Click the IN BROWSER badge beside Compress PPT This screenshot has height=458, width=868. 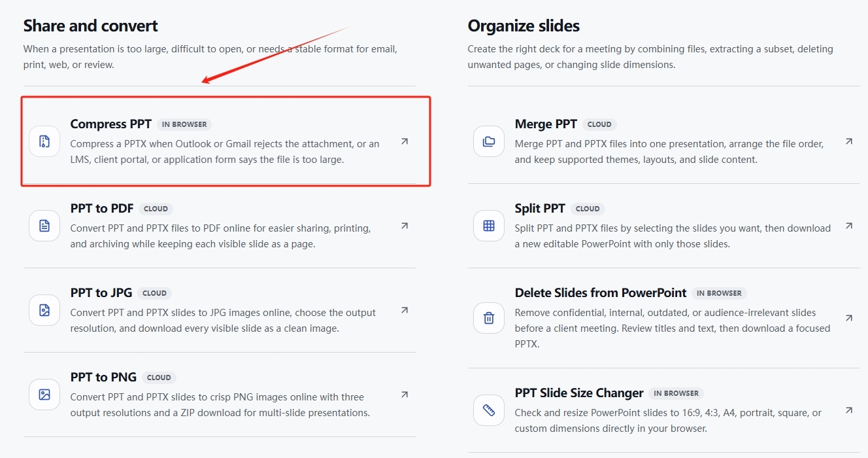(184, 124)
